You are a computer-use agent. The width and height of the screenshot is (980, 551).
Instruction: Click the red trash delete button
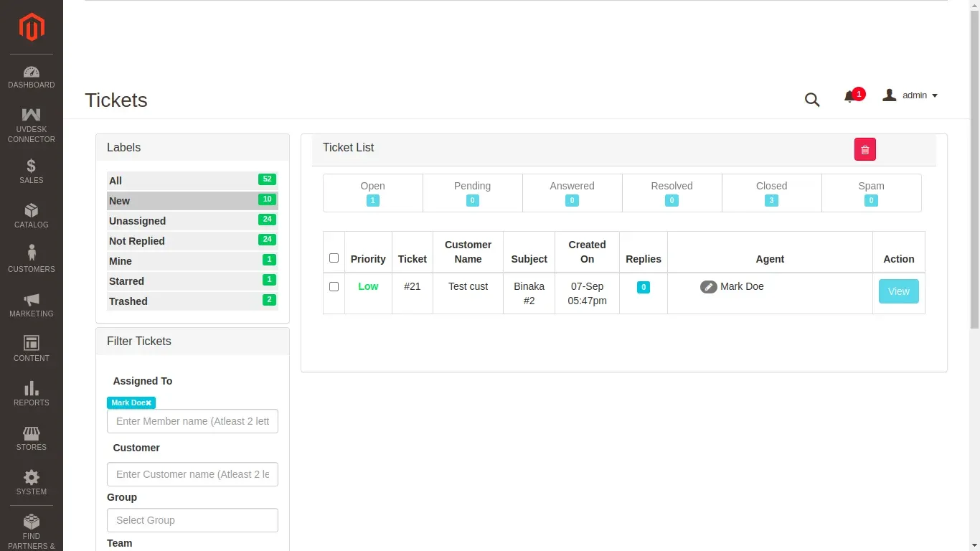click(x=865, y=149)
